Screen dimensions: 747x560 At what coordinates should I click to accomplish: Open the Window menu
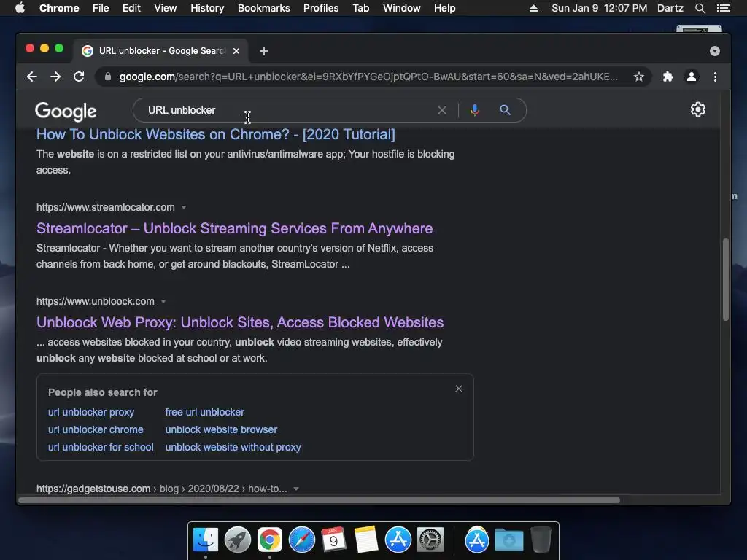click(x=402, y=8)
